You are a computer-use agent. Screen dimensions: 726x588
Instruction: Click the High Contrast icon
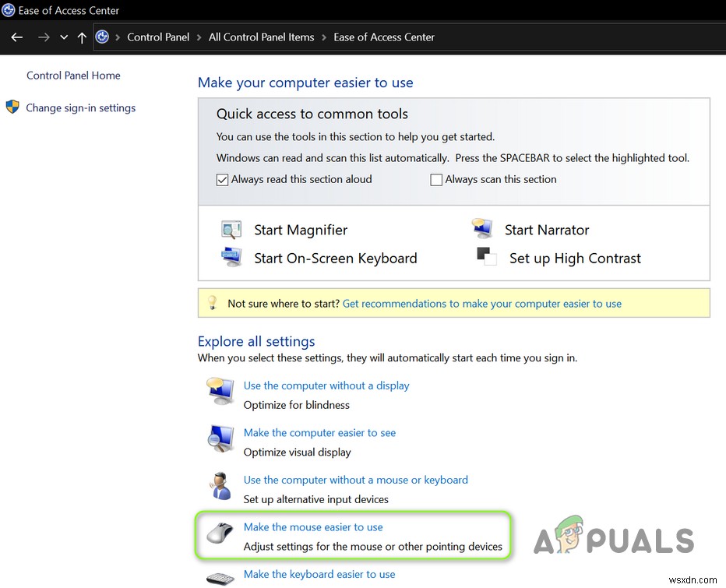(x=487, y=256)
